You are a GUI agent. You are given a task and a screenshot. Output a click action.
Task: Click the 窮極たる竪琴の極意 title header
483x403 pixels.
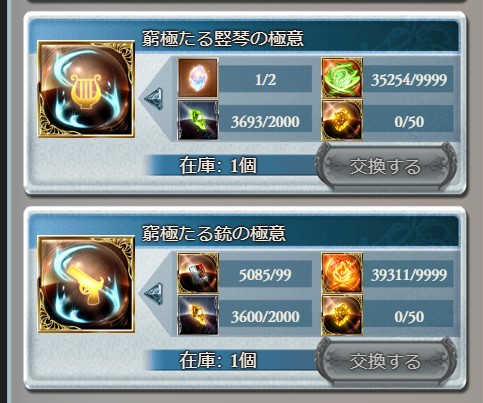point(223,38)
